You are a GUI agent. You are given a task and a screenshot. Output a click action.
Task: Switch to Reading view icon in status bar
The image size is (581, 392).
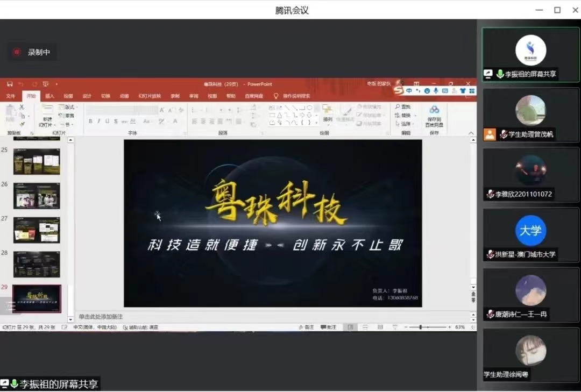(380, 327)
